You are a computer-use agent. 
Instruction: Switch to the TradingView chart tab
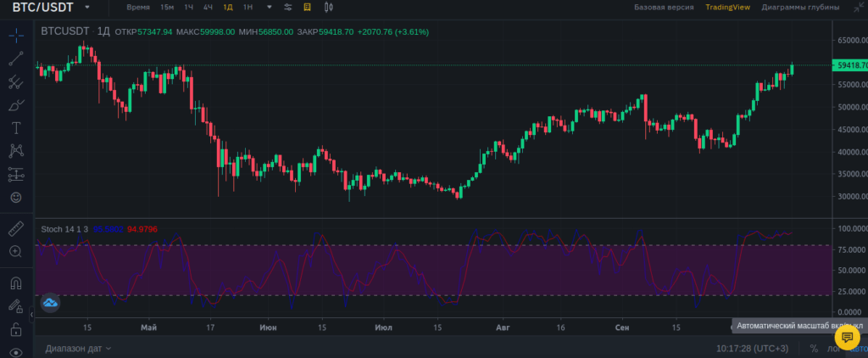727,8
